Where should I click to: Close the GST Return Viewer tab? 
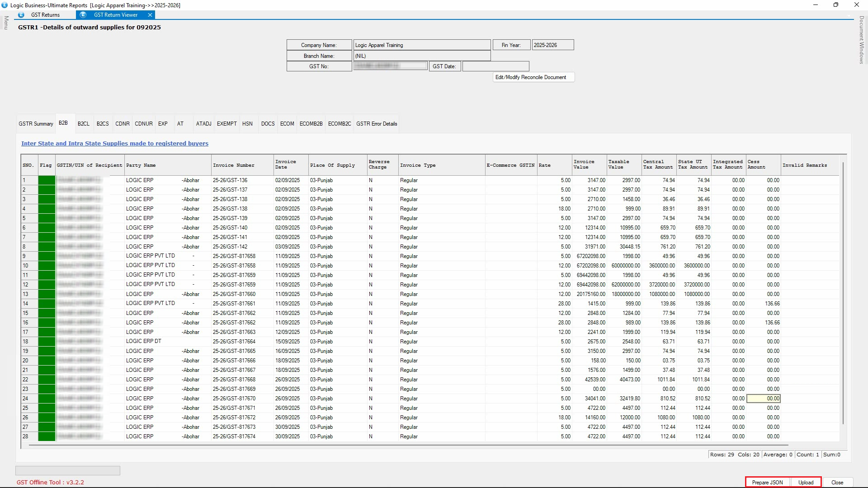pyautogui.click(x=150, y=15)
